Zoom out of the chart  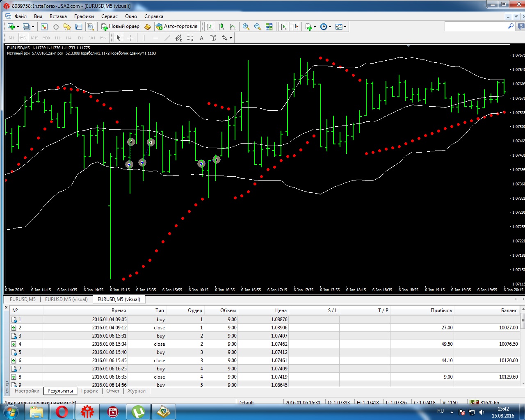(258, 27)
